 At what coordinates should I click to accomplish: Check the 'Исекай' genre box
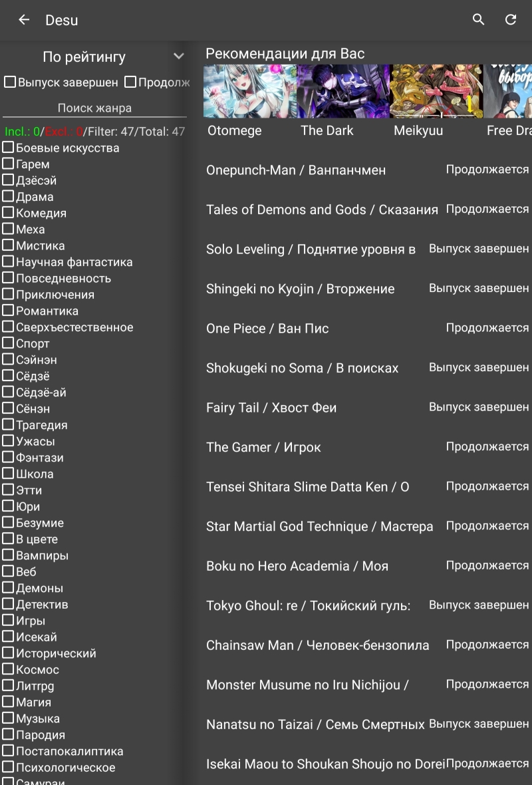pyautogui.click(x=8, y=636)
